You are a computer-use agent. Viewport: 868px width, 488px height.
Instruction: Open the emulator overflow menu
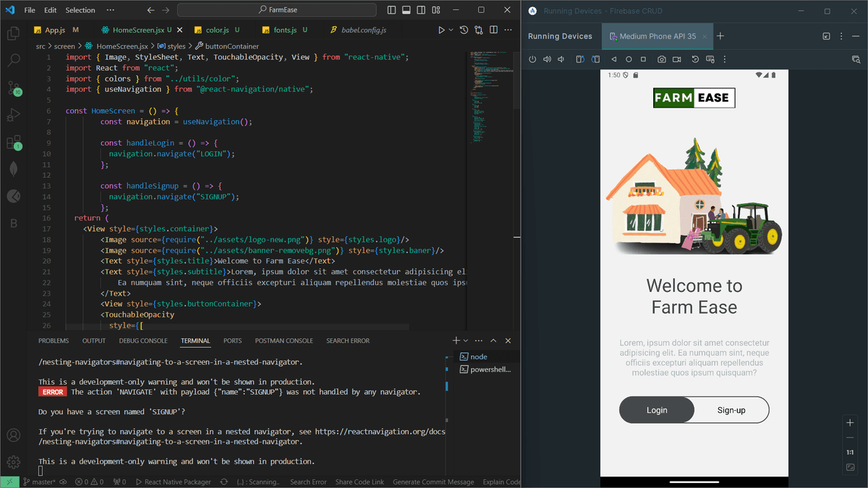725,59
